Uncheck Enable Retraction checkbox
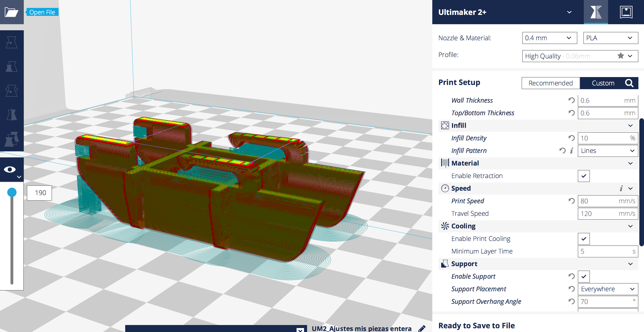644x332 pixels. coord(584,176)
